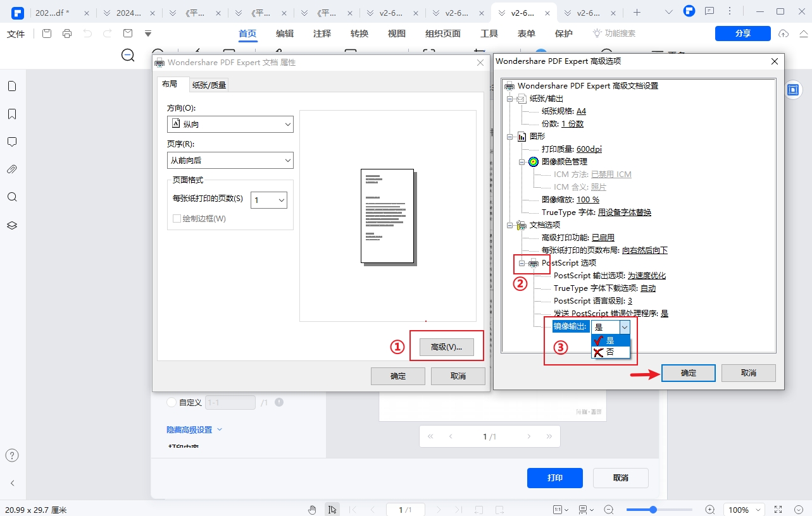Click the Wondershare account icon in title bar
The height and width of the screenshot is (516, 812).
click(690, 11)
